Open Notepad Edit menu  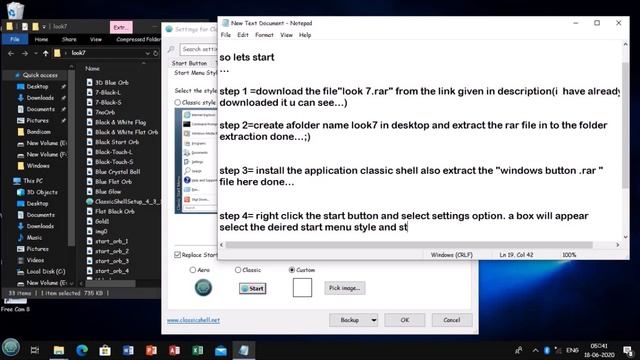[x=243, y=35]
